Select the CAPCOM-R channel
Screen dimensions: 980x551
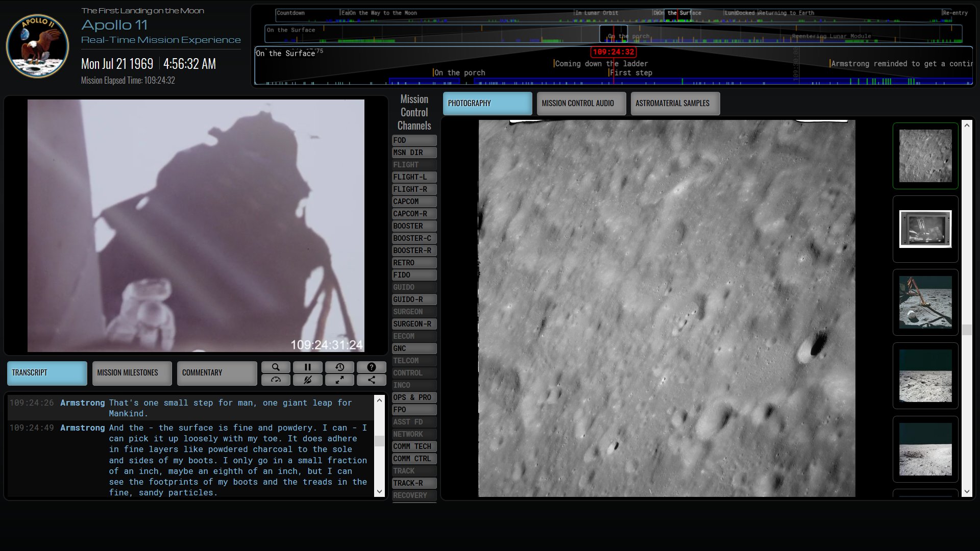pos(414,214)
